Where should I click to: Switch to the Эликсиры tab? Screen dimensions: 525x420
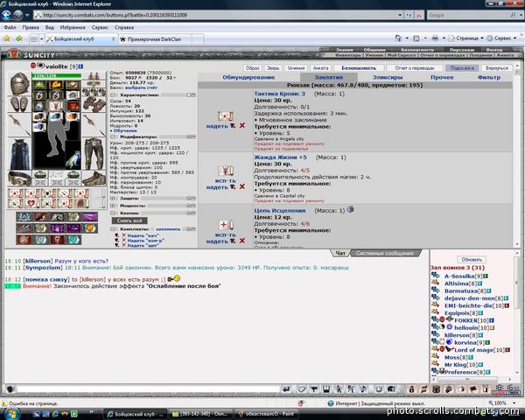[388, 77]
